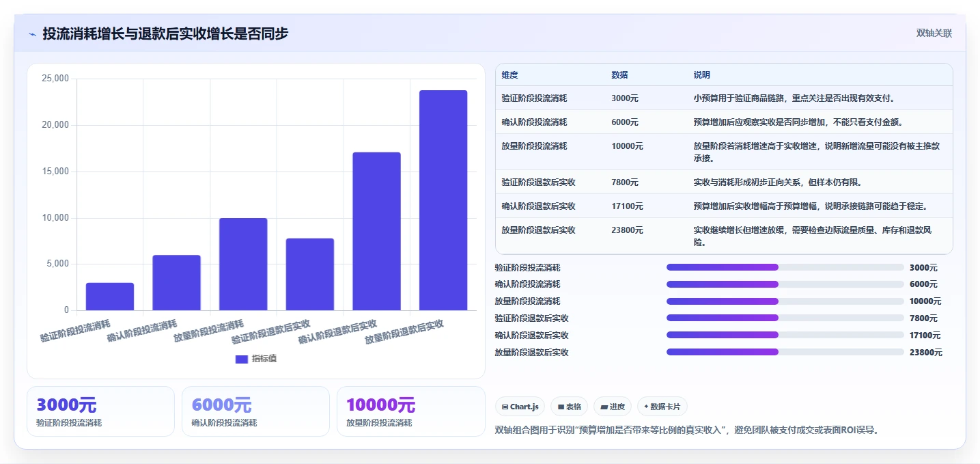980x464 pixels.
Task: Click the 验证阶段退款后实收 label in the table
Action: click(538, 182)
